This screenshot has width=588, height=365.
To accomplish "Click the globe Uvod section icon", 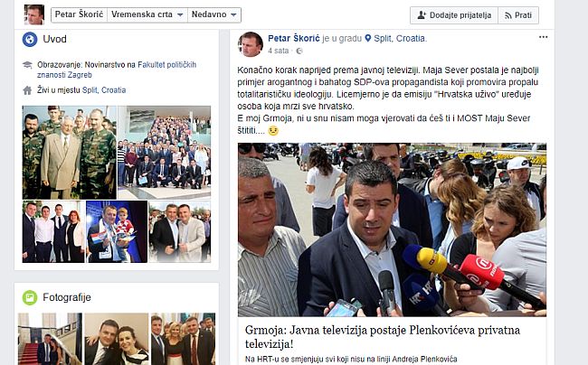I will 30,40.
